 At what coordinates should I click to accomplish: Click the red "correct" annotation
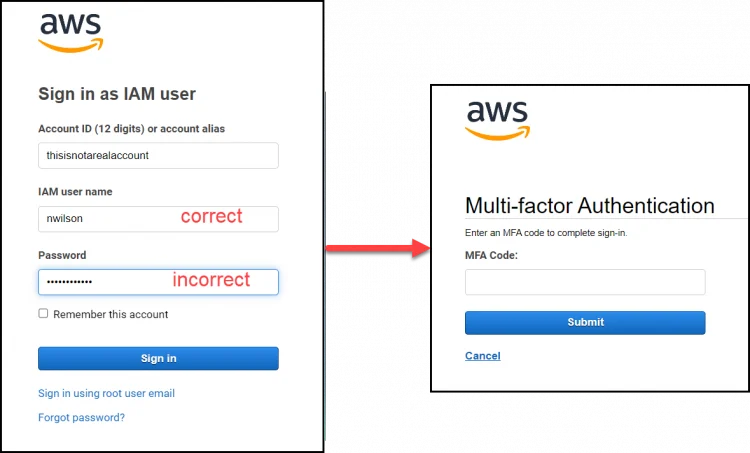click(x=211, y=216)
